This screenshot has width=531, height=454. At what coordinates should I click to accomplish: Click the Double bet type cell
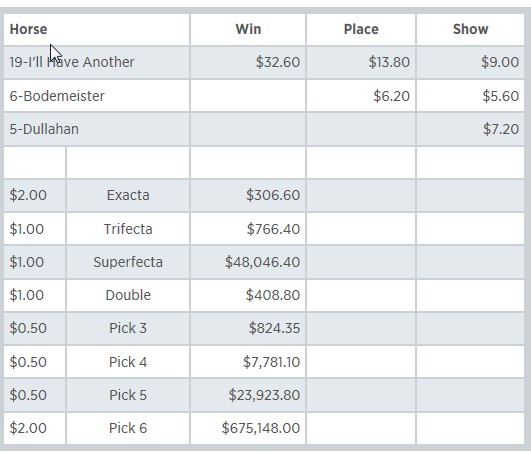click(x=128, y=295)
